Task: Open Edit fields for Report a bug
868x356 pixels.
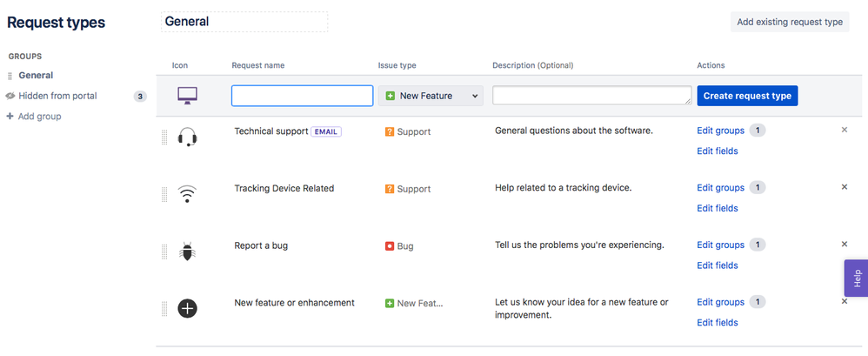Action: pyautogui.click(x=718, y=265)
